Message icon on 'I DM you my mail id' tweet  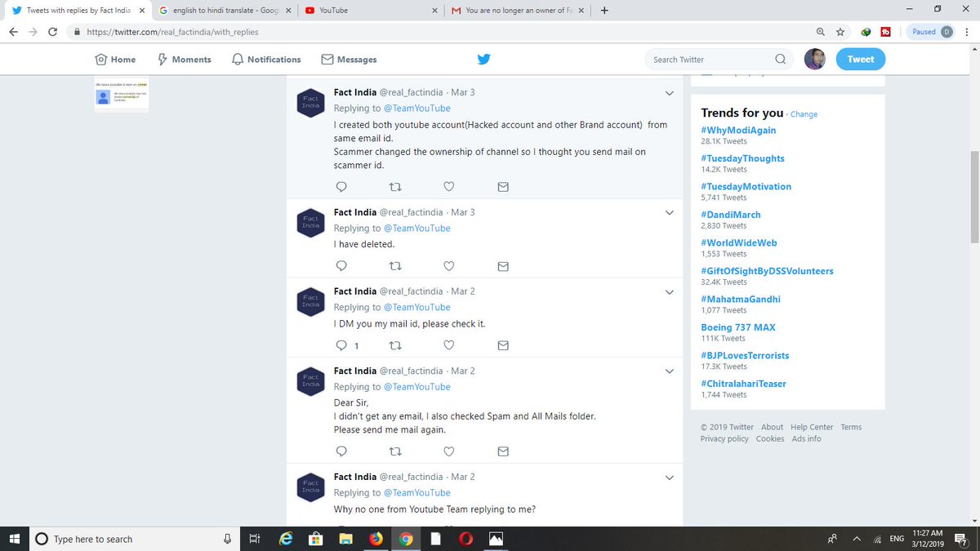tap(503, 345)
